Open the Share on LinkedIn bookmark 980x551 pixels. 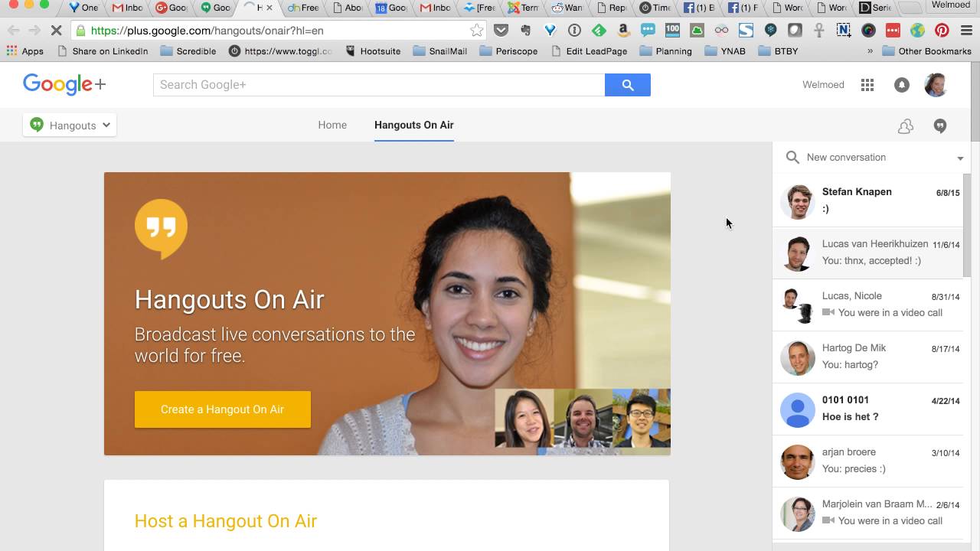103,51
